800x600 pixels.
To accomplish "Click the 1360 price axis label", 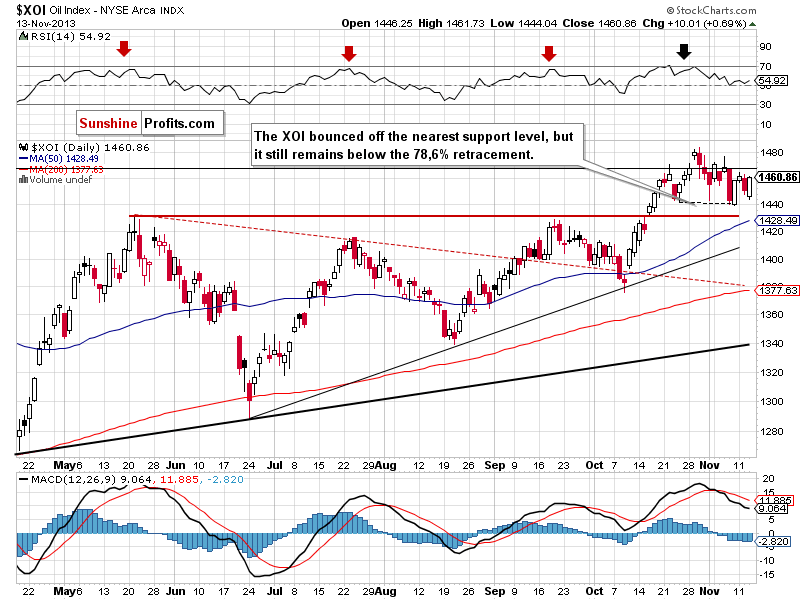I will tap(771, 315).
